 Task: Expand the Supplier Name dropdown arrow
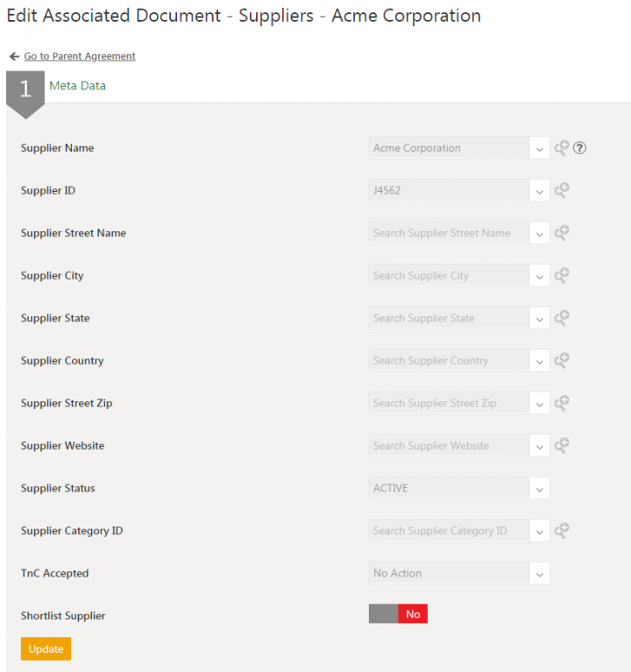pos(539,149)
